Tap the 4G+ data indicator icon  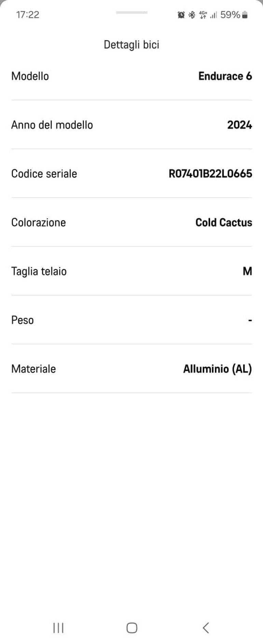[203, 15]
